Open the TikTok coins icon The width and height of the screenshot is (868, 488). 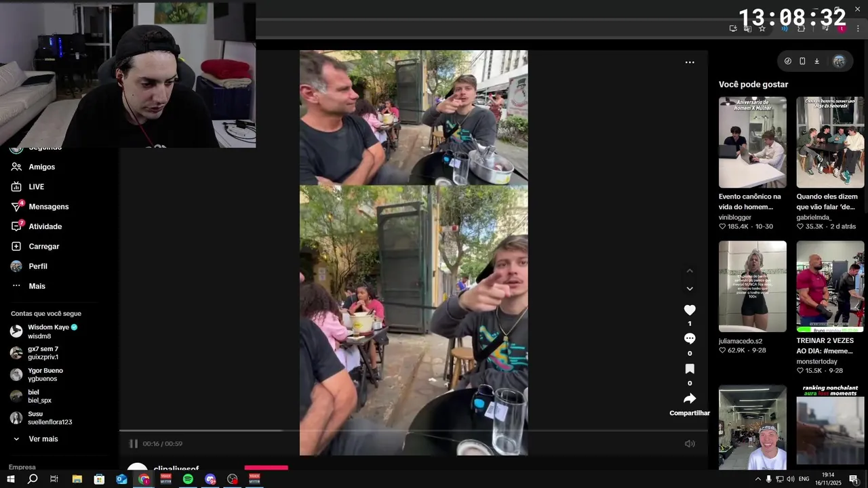coord(787,61)
